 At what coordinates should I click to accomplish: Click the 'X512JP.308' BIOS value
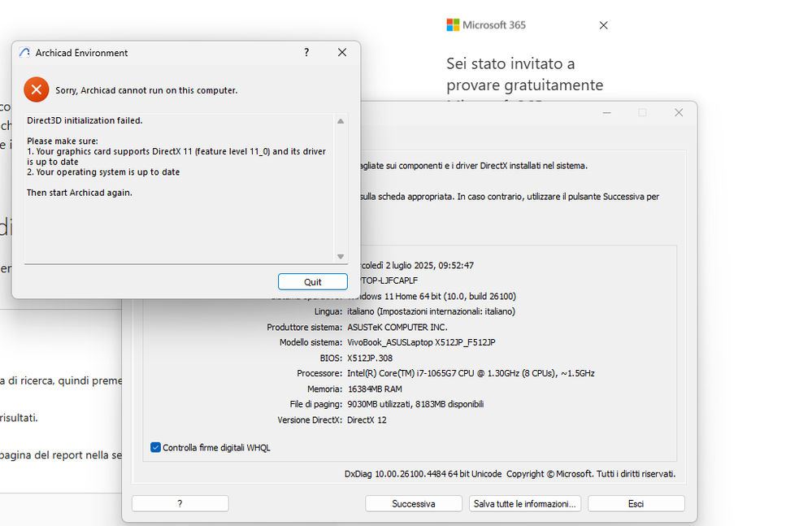(370, 358)
